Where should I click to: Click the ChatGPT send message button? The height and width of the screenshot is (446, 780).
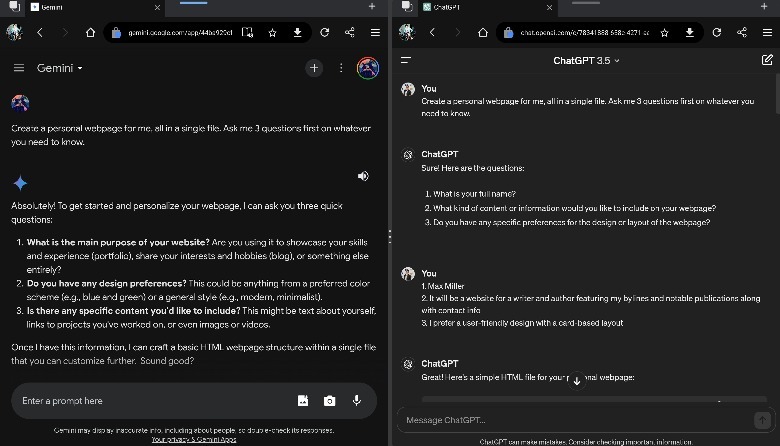point(760,419)
